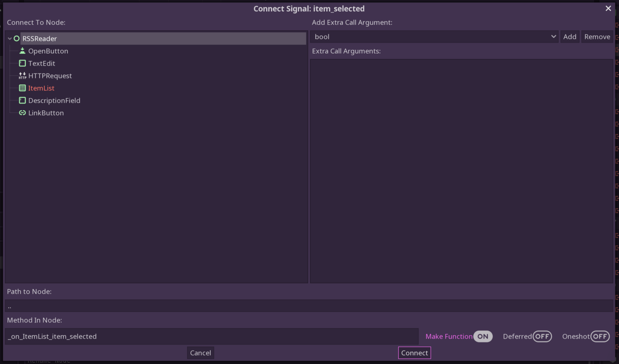Collapse the RSSReader tree node
619x364 pixels.
pyautogui.click(x=10, y=39)
